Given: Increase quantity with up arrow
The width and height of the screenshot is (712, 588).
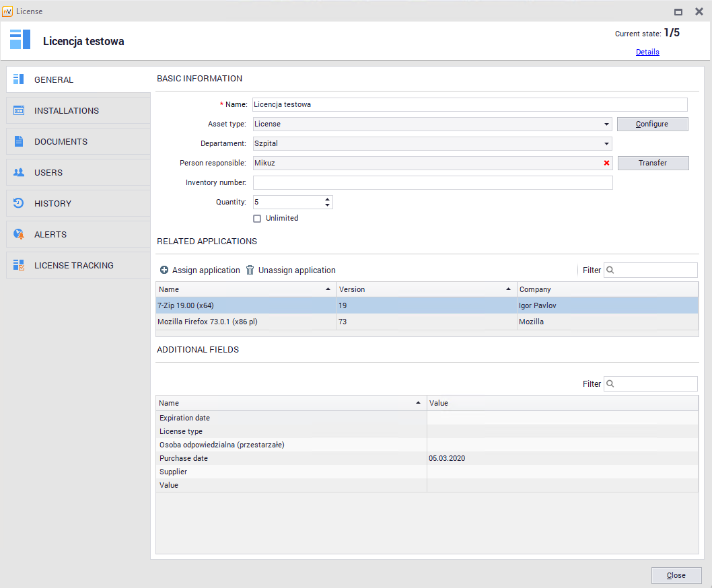Looking at the screenshot, I should 327,199.
